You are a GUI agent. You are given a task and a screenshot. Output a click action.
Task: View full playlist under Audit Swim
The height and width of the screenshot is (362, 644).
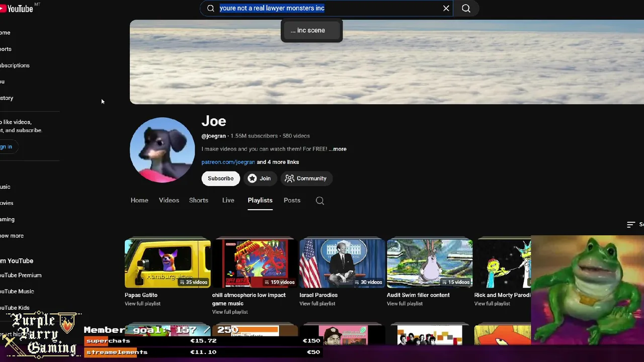click(405, 304)
